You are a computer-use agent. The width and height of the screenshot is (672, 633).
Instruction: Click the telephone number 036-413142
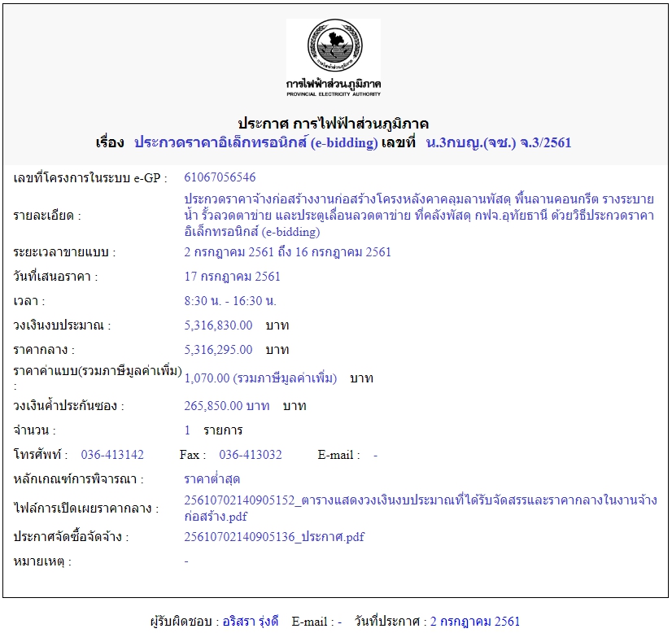[112, 455]
